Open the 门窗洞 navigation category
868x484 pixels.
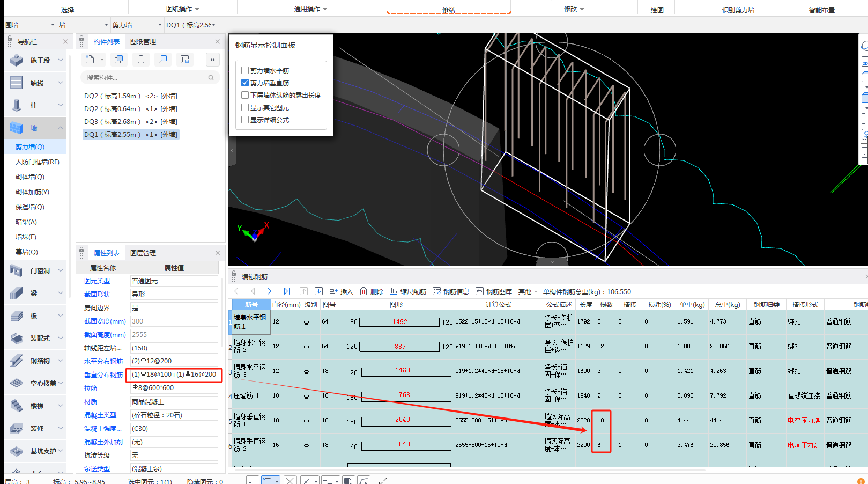[x=35, y=270]
